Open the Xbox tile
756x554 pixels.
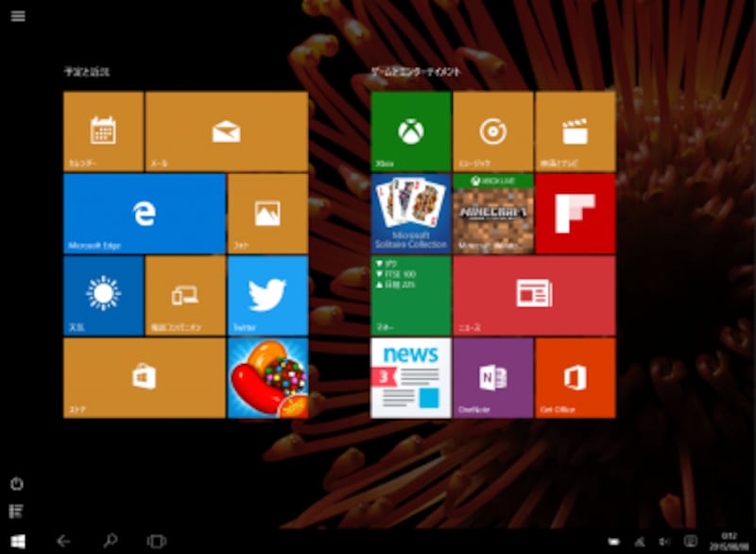pos(411,131)
